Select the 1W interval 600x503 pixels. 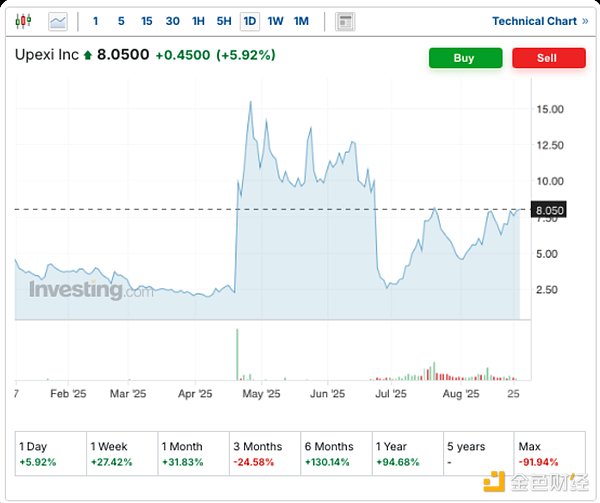[275, 21]
